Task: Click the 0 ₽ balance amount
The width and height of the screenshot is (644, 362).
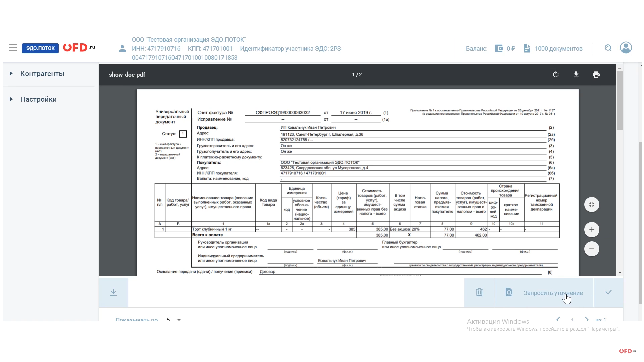Action: 511,49
